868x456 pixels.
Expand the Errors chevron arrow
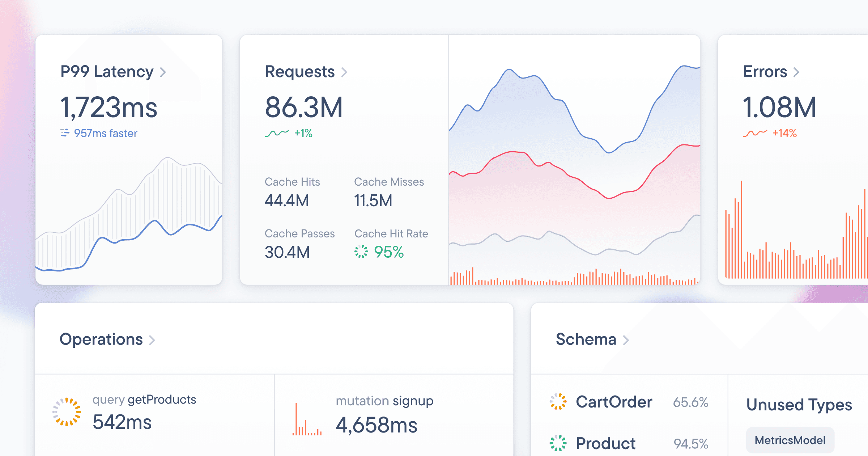(x=796, y=72)
